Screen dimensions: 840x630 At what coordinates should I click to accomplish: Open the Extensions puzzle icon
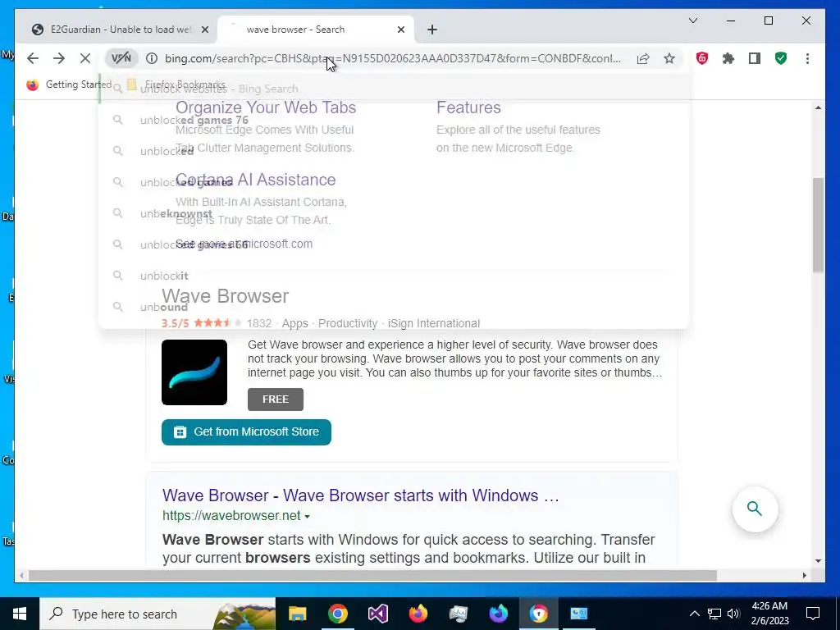pyautogui.click(x=728, y=58)
